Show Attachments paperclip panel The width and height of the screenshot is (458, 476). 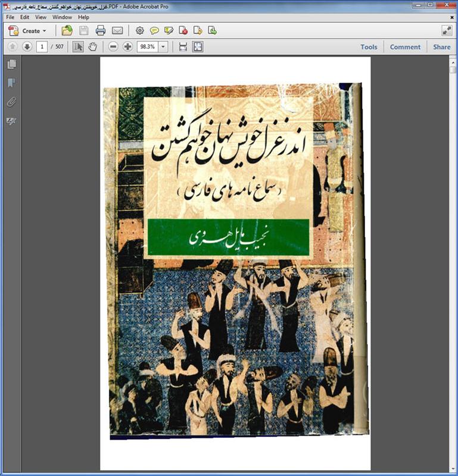coord(11,102)
